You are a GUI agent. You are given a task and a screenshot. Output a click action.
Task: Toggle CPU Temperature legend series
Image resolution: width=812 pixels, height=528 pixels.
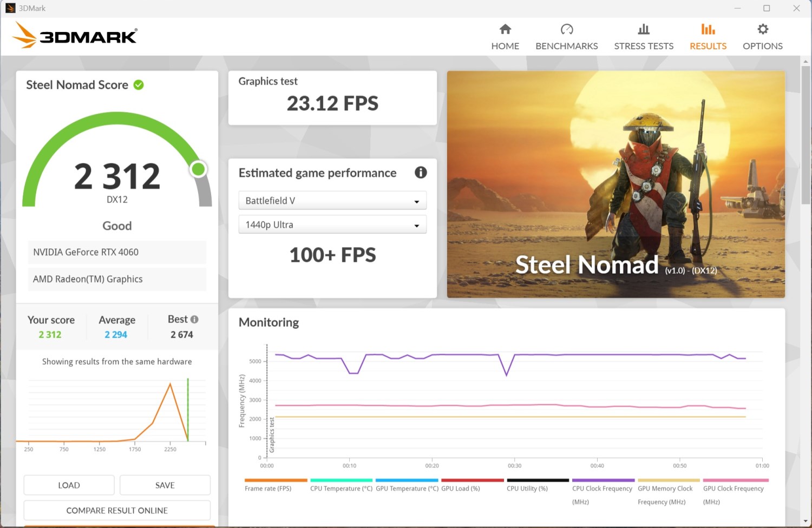341,489
